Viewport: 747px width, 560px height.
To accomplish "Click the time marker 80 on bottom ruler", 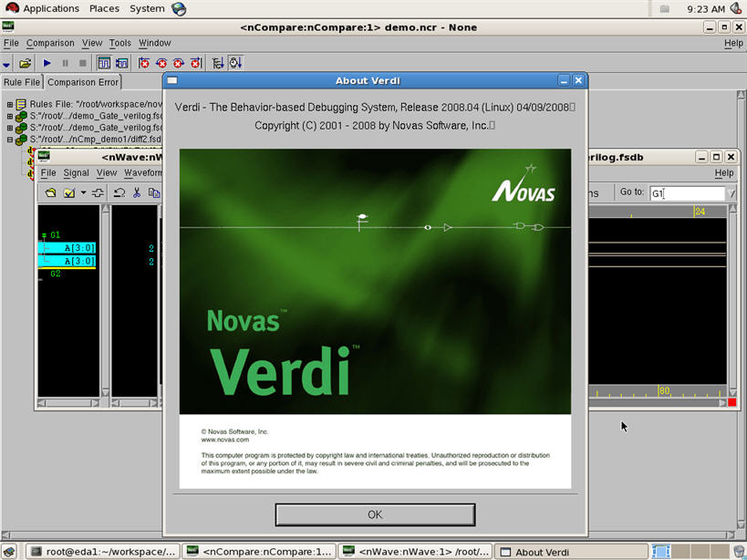I will coord(664,391).
